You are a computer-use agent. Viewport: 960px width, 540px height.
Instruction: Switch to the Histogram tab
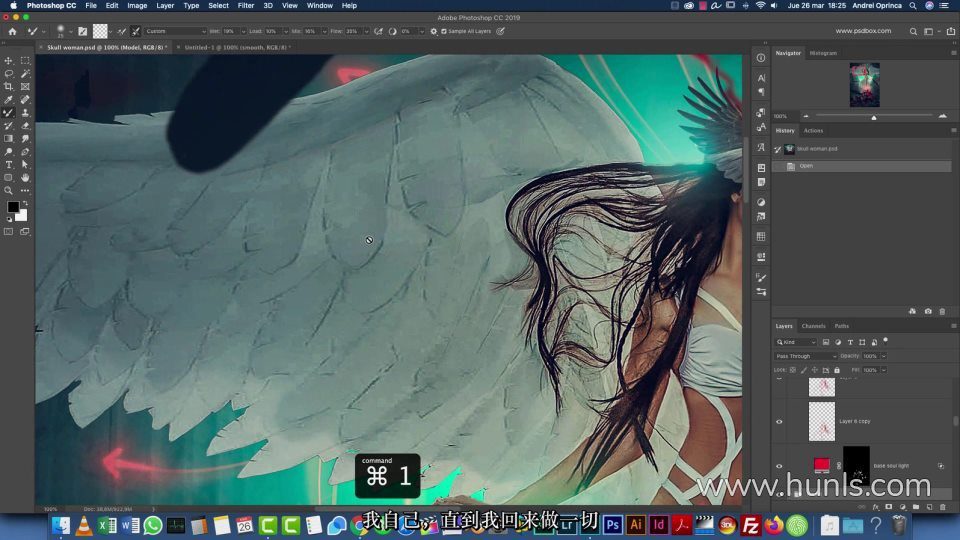[823, 53]
